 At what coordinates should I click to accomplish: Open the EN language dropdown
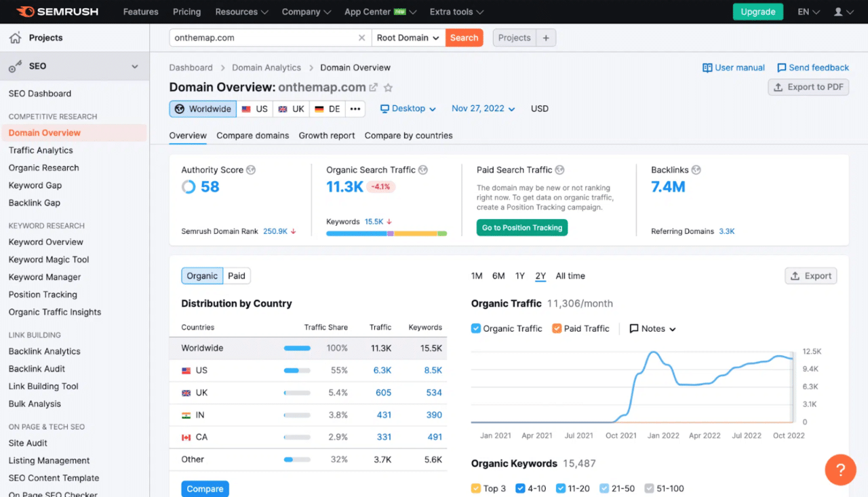pos(808,12)
